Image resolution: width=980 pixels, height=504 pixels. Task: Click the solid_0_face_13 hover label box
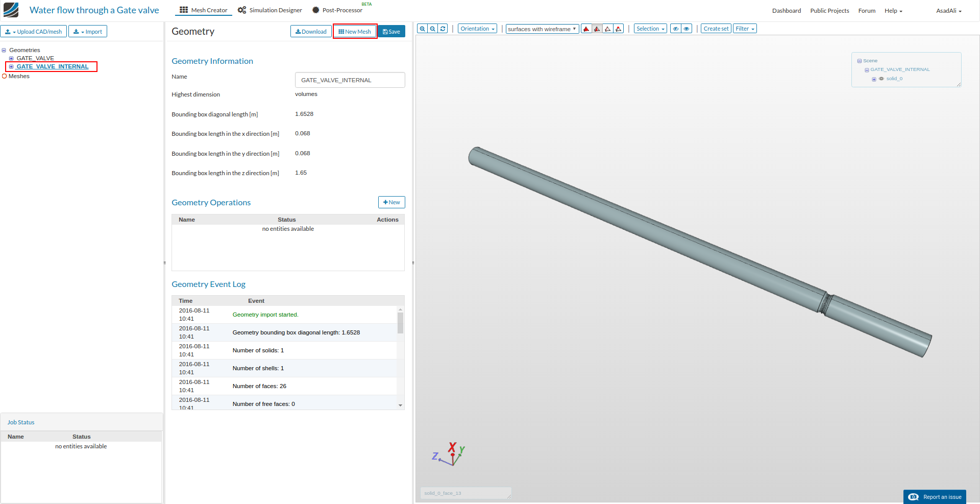point(465,493)
